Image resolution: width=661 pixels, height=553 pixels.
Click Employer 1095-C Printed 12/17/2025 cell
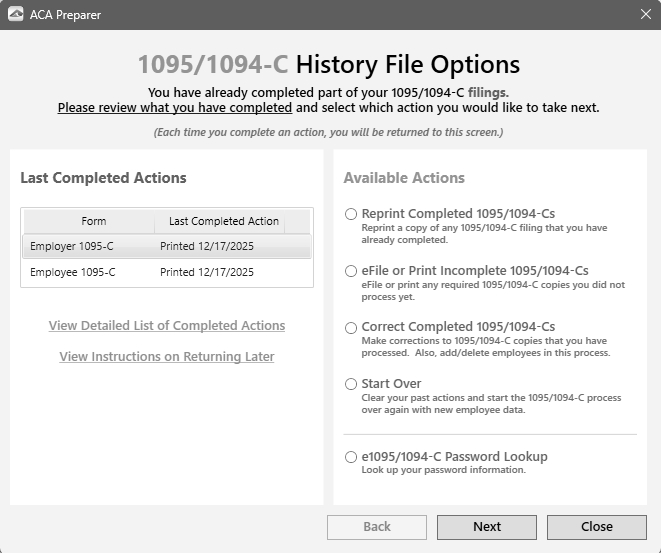[x=207, y=246]
